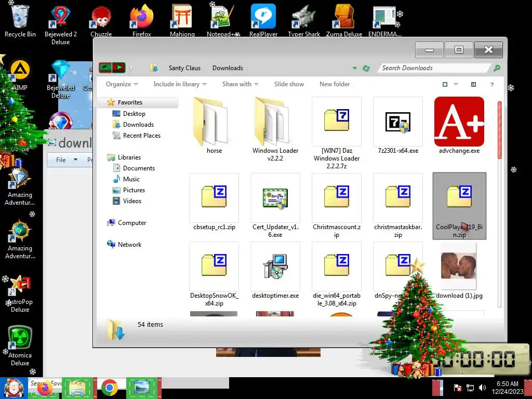Click Chrome icon in taskbar

tap(109, 388)
